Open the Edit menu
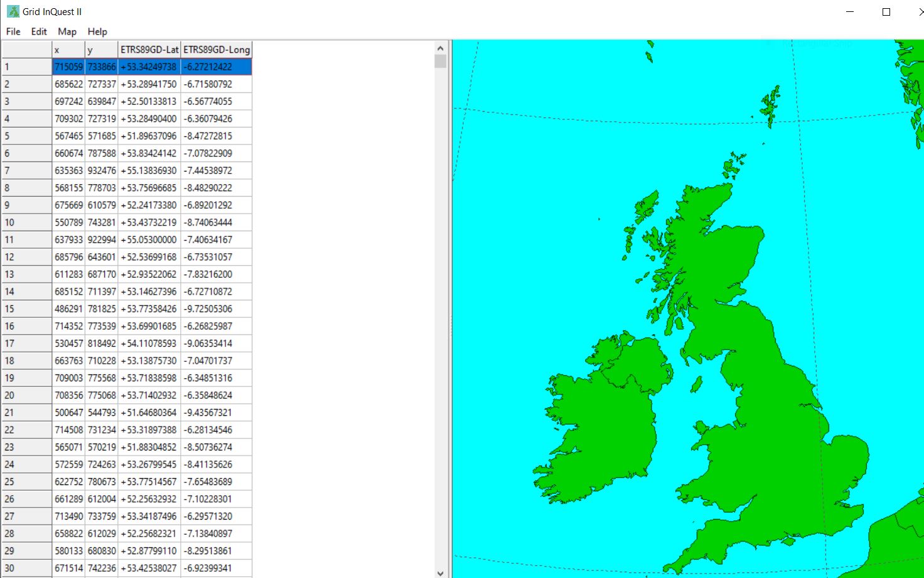 click(x=39, y=31)
